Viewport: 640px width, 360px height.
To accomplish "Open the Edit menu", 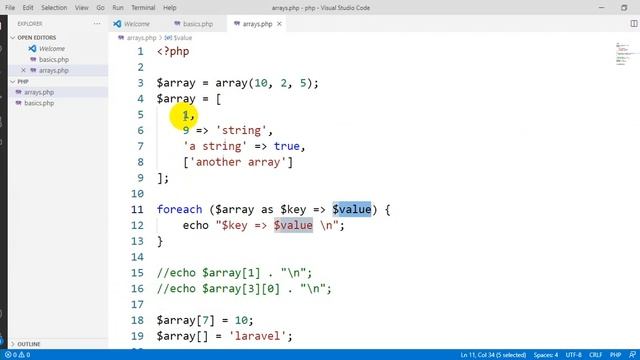I will [x=28, y=8].
